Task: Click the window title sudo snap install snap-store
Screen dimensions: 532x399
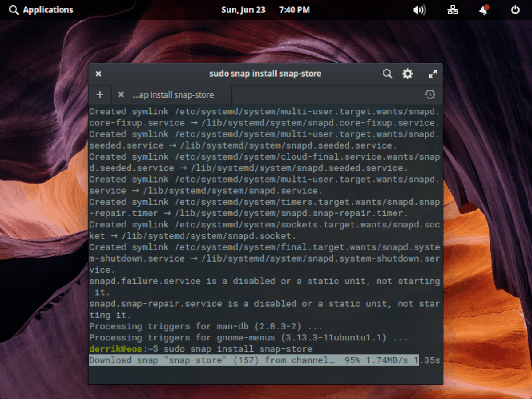Action: tap(265, 74)
